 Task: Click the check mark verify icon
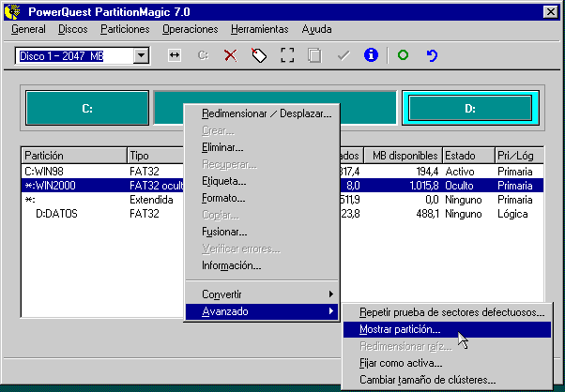pyautogui.click(x=344, y=55)
